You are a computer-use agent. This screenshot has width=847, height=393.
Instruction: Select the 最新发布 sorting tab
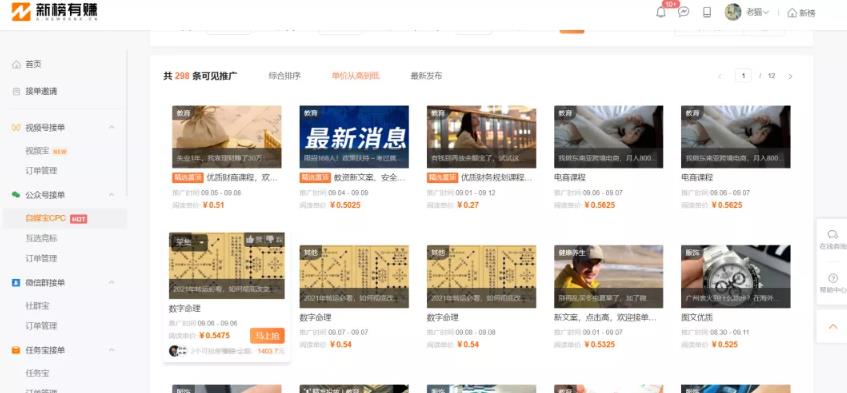click(426, 76)
